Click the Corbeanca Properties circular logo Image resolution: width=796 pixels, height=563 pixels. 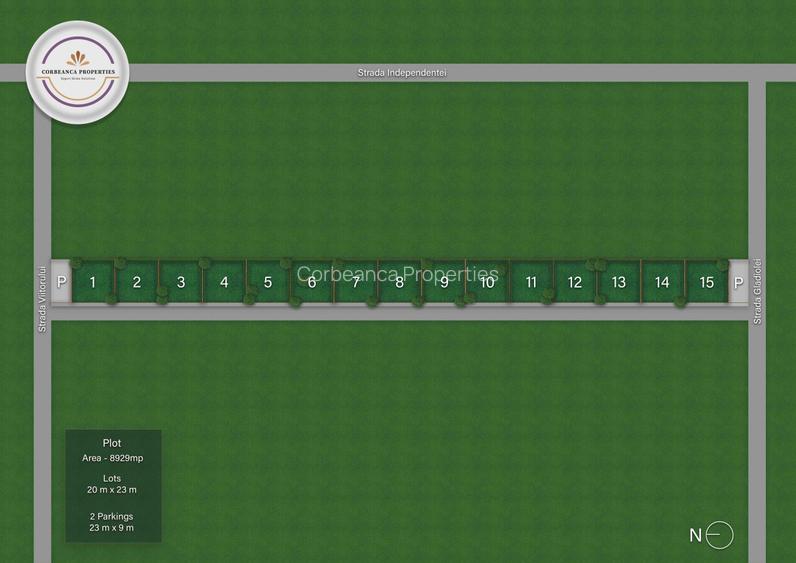pyautogui.click(x=78, y=72)
